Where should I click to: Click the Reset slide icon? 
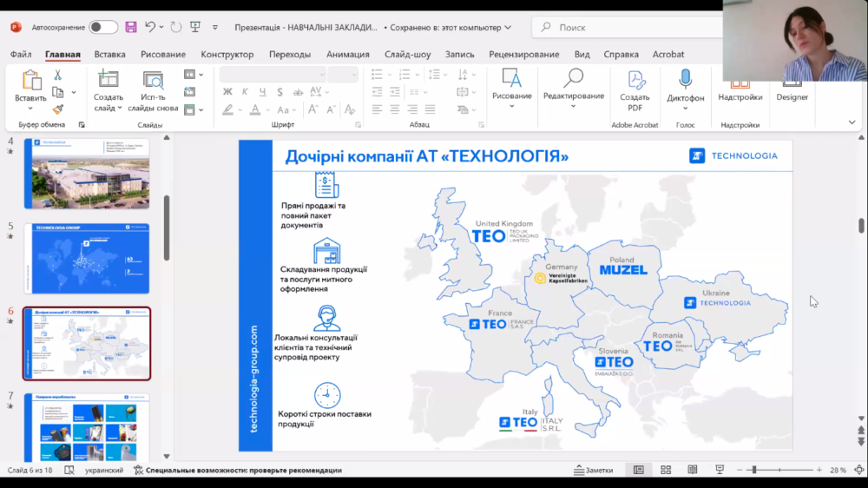(190, 92)
